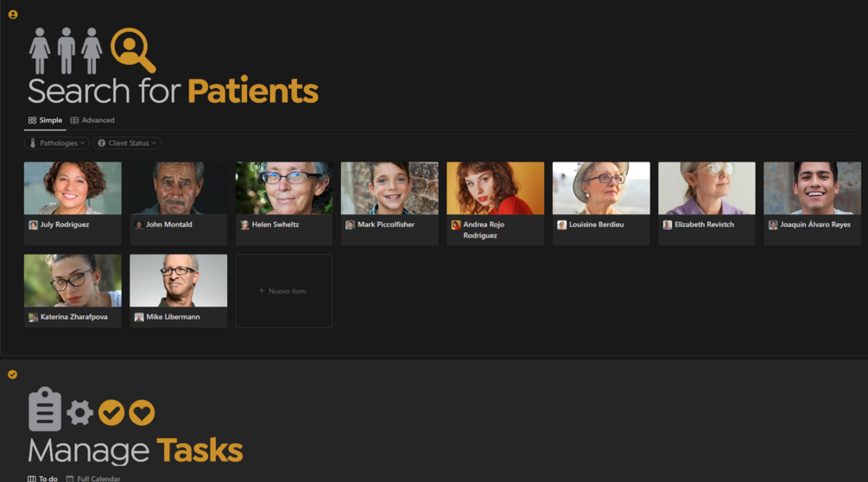Viewport: 868px width, 482px height.
Task: Add a new patient with Nuevo ítem
Action: click(x=283, y=291)
